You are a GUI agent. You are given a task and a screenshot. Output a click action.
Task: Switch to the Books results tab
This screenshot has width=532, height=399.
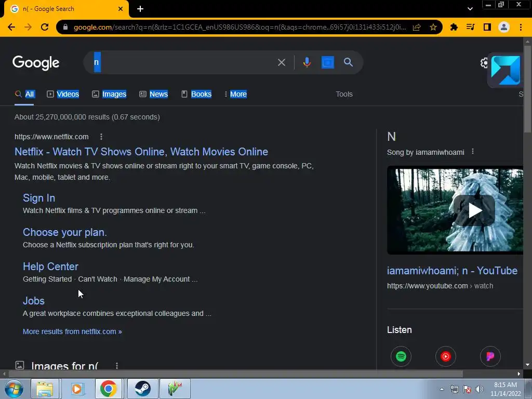click(196, 94)
